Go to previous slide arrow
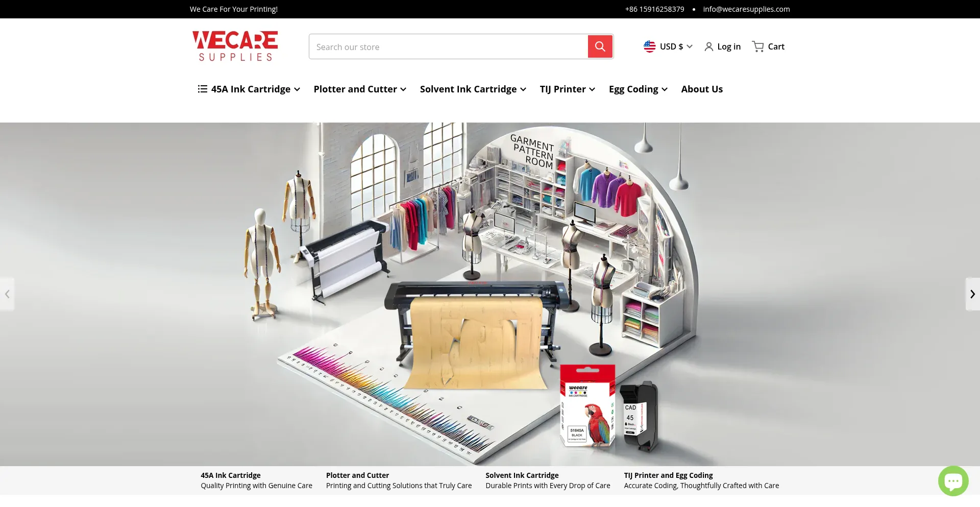 [x=7, y=294]
